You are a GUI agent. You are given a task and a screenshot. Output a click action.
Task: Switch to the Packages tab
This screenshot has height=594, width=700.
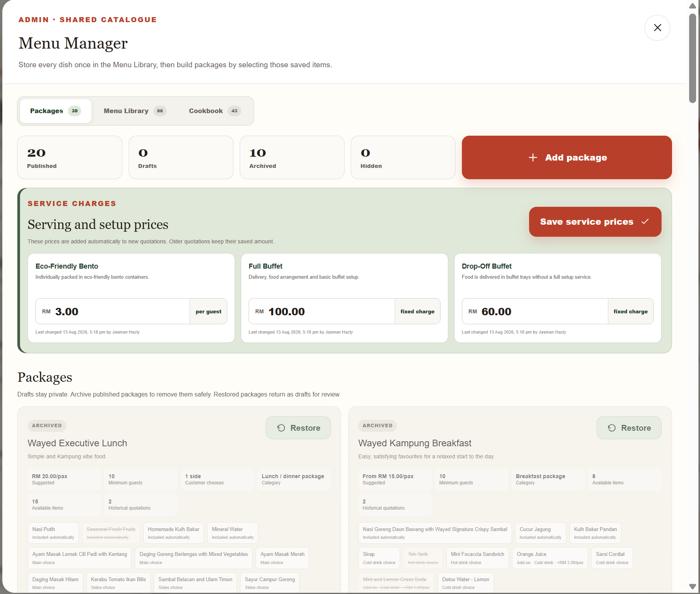pos(56,111)
